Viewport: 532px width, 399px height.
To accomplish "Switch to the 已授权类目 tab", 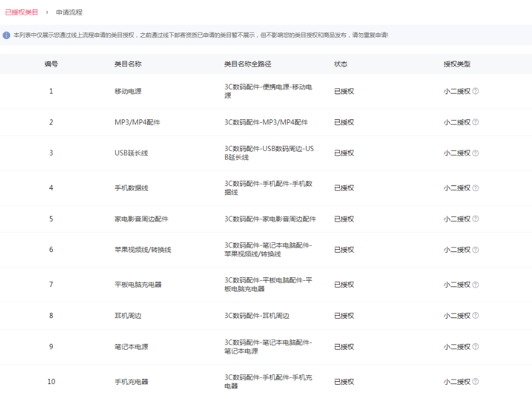I will 21,12.
